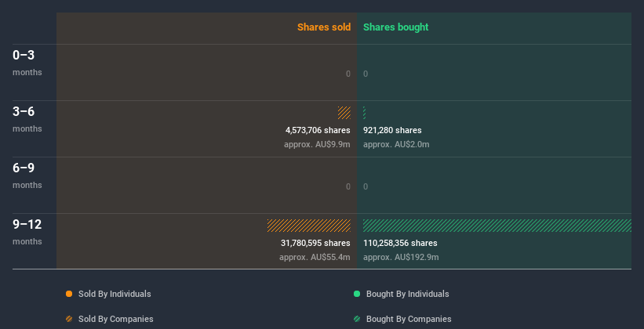Click the 3–6 months sold hatched bar

click(x=344, y=113)
